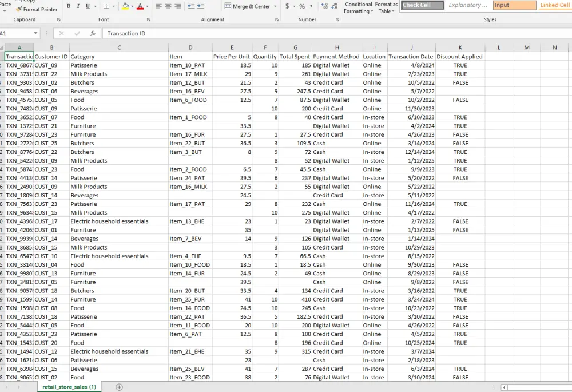Screen dimensions: 572x392
Task: Select the retail_store_sales (1) sheet tab
Action: point(69,387)
